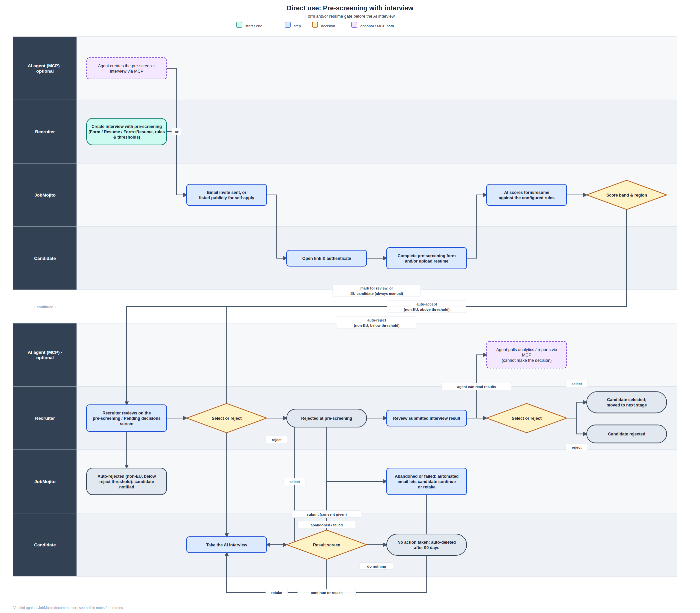Click the 'do nothing' edge label
Screen dimensions: 700x613
point(377,566)
